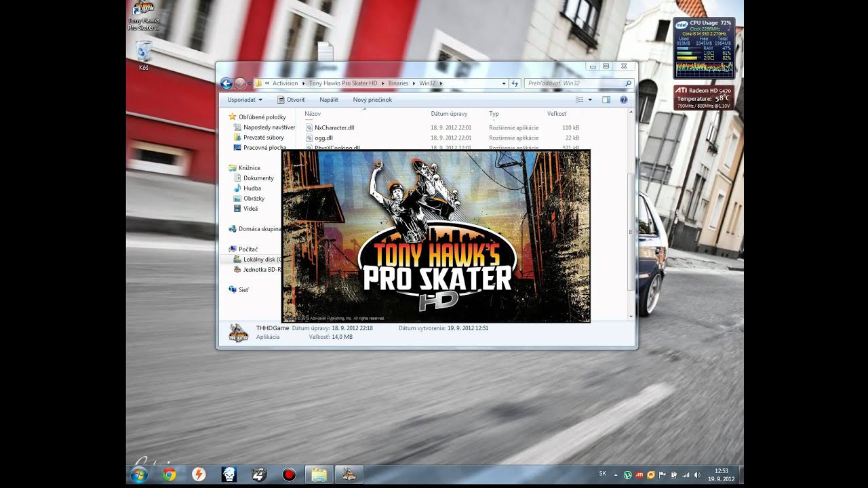Click the change view icon
Image resolution: width=868 pixels, height=488 pixels.
pos(580,100)
